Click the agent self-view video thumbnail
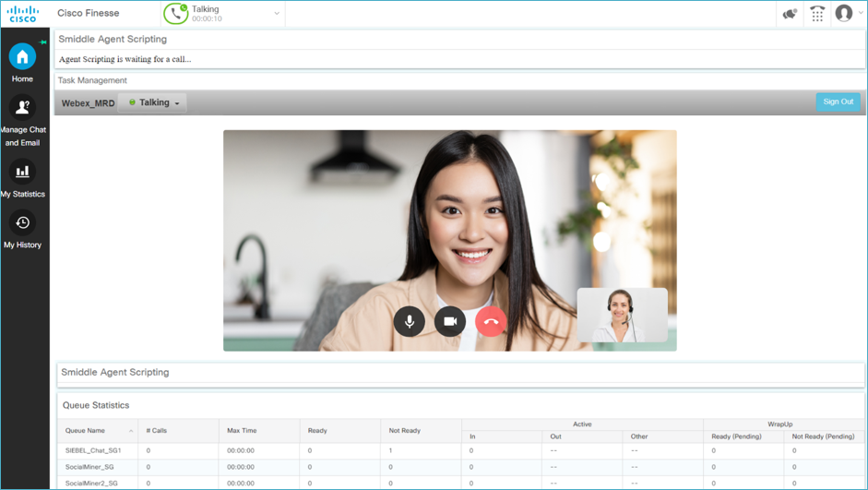This screenshot has height=490, width=868. pyautogui.click(x=623, y=315)
